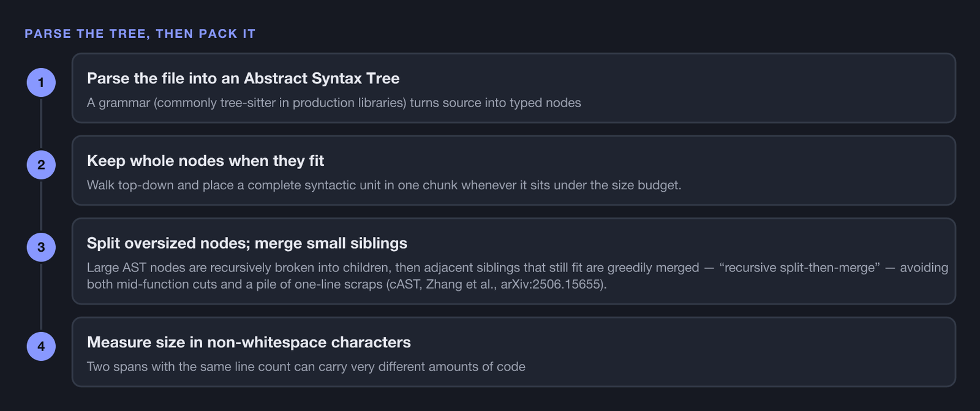Click the tree-sitter grammar description text
Viewport: 980px width, 411px height.
(334, 103)
